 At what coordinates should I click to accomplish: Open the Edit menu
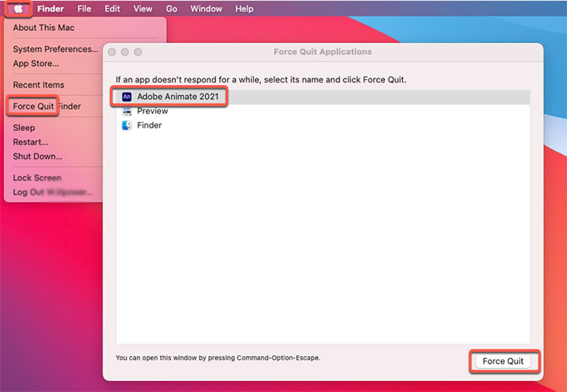click(x=113, y=8)
